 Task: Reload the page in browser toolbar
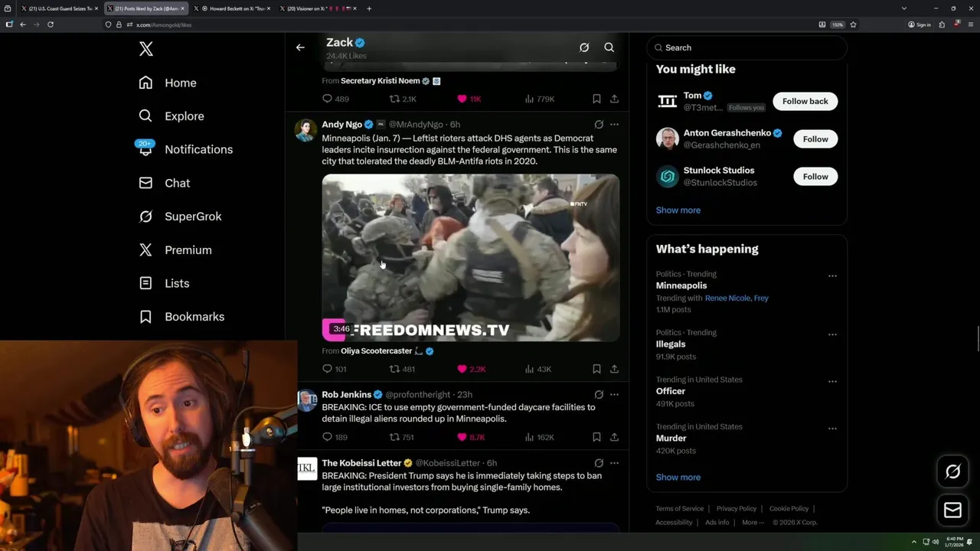[x=51, y=24]
